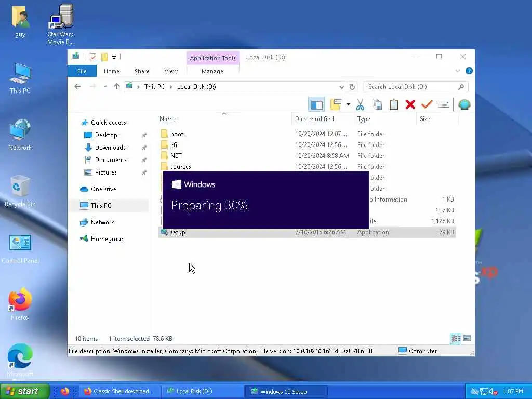Sort by the Type column header
Image resolution: width=532 pixels, height=399 pixels.
(385, 119)
